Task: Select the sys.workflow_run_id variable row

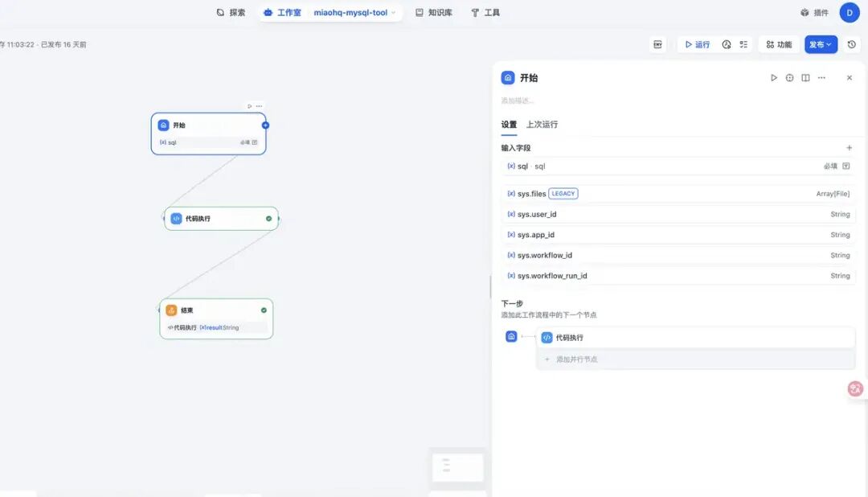Action: point(678,275)
